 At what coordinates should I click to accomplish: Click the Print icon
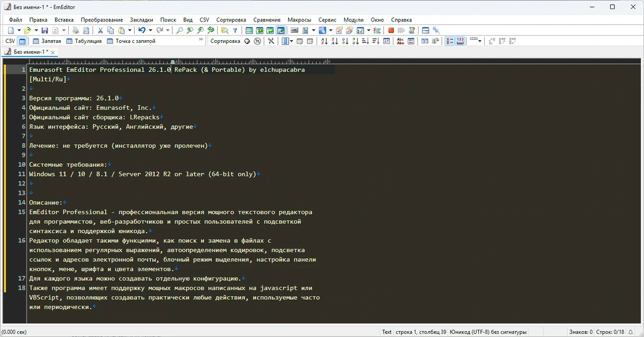(76, 31)
